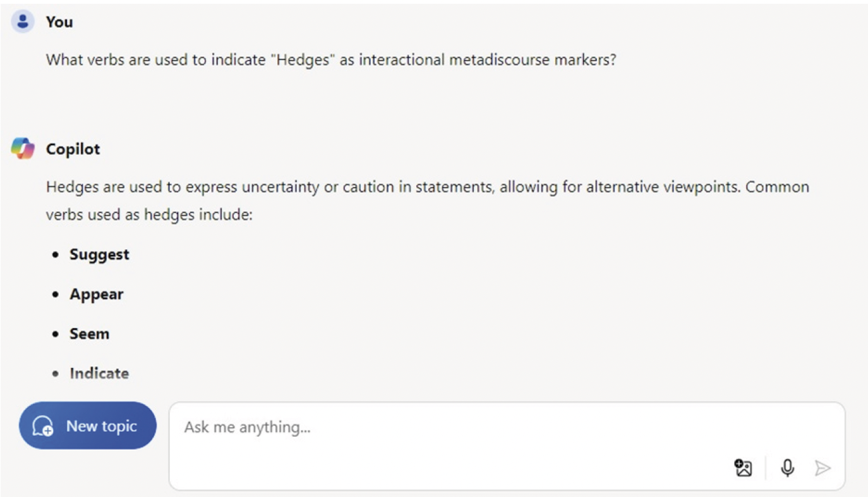868x497 pixels.
Task: Click the "Indicate" bullet item
Action: click(x=99, y=374)
